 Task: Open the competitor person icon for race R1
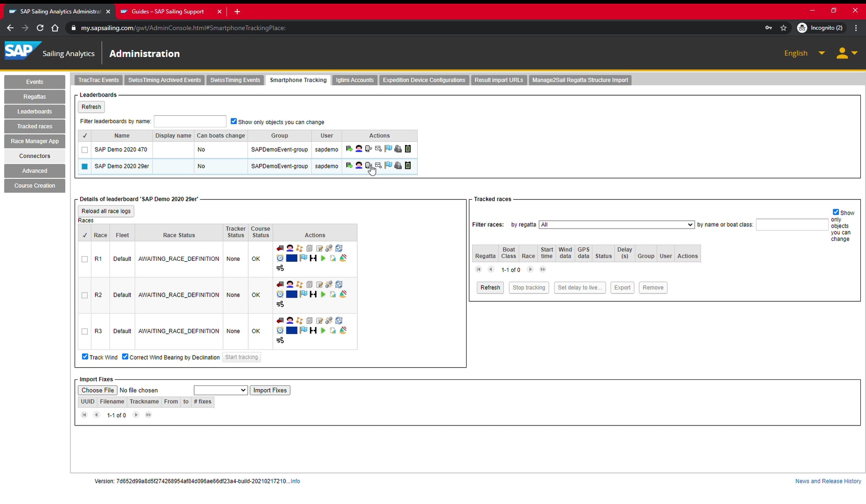tap(290, 248)
